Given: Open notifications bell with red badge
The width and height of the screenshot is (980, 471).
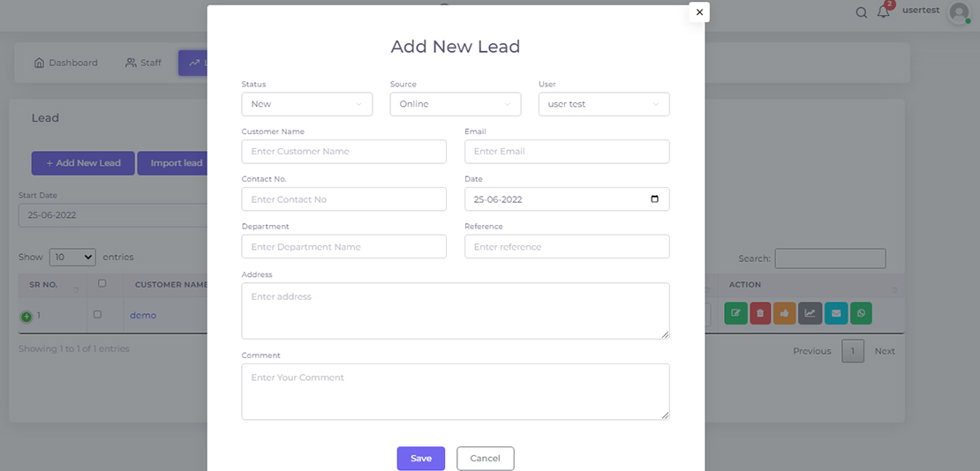Looking at the screenshot, I should [884, 11].
